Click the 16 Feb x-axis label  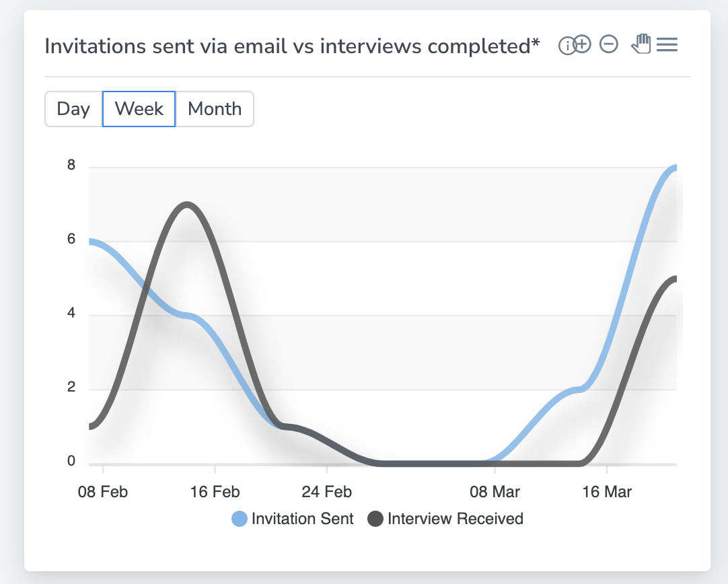point(215,492)
